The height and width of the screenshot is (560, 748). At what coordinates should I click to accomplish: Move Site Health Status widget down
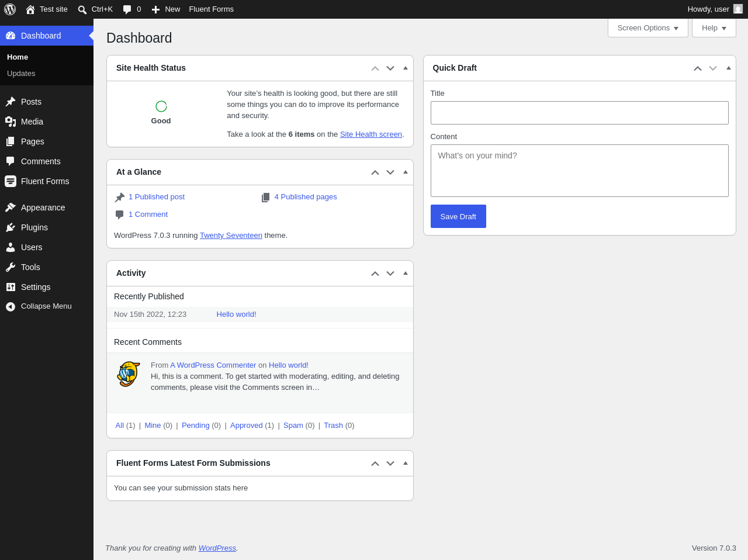pyautogui.click(x=390, y=68)
